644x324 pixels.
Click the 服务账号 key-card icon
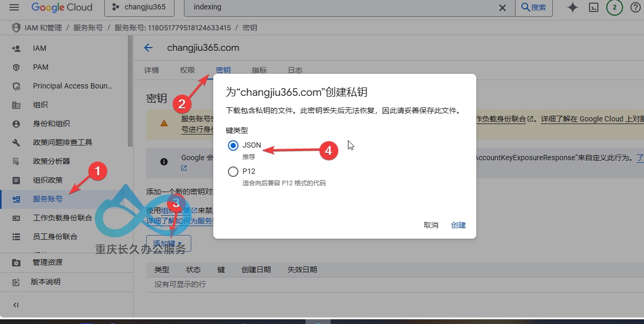coord(16,199)
